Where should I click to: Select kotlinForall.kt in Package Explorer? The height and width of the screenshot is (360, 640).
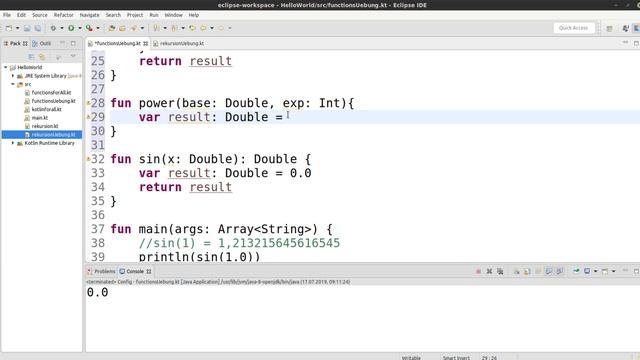[x=46, y=109]
